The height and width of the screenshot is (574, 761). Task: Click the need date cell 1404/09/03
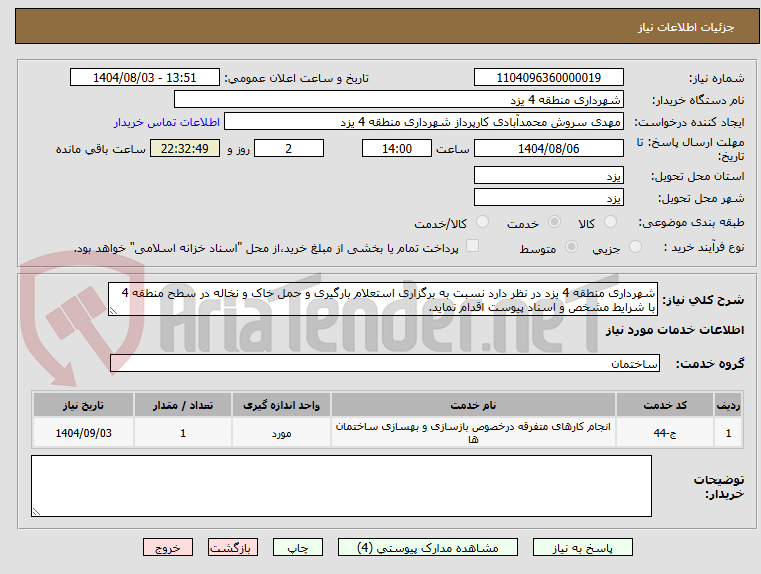[x=83, y=432]
